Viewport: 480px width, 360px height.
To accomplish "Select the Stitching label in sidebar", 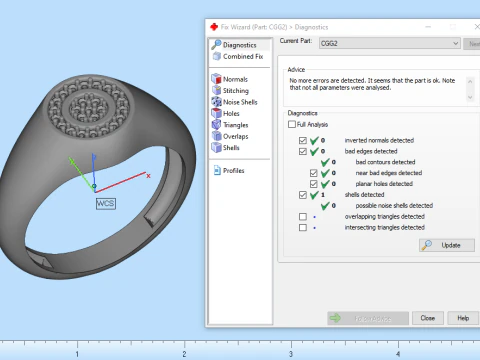I will coord(236,91).
